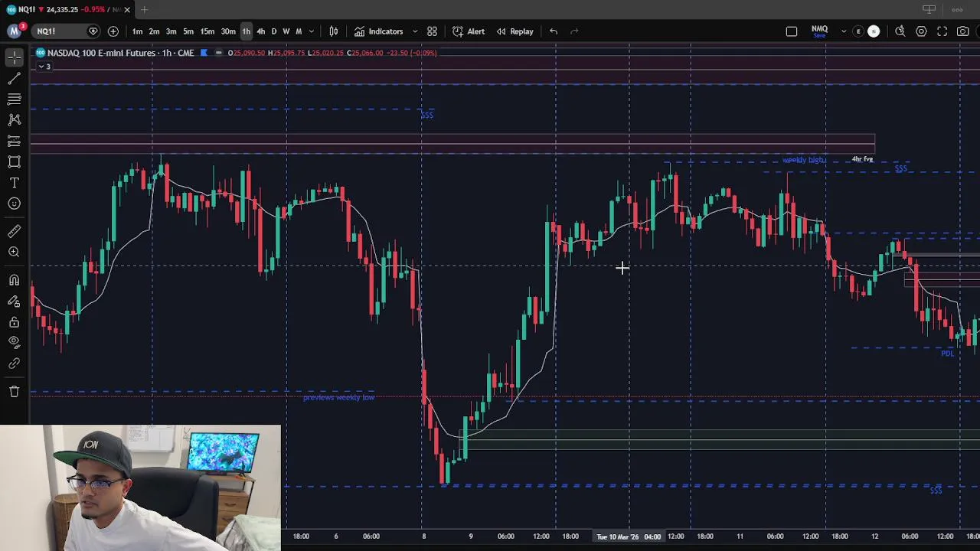The height and width of the screenshot is (551, 980).
Task: Select the 1h timeframe button
Action: 246,31
